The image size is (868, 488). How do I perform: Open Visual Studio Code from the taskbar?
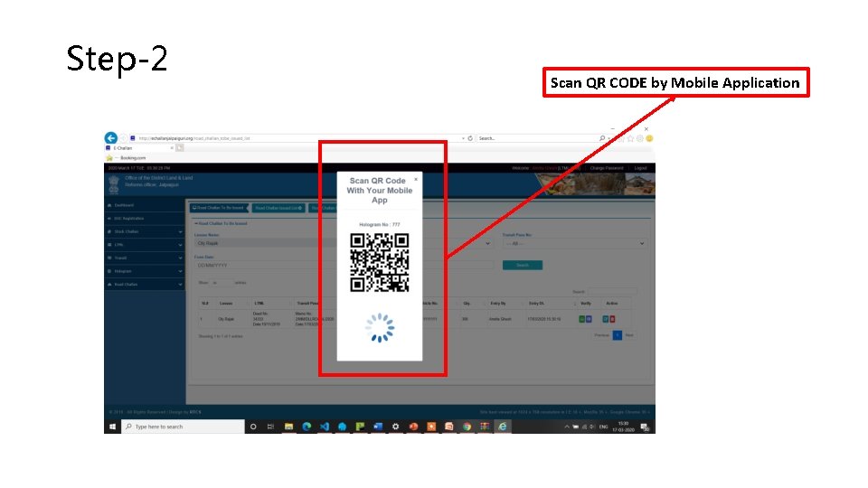pyautogui.click(x=325, y=427)
